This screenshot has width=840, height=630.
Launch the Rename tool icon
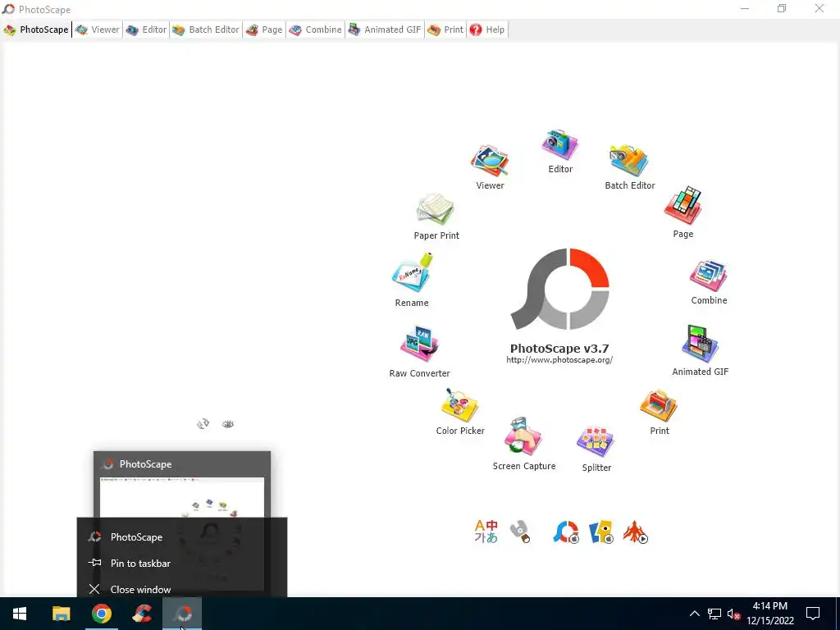click(412, 273)
